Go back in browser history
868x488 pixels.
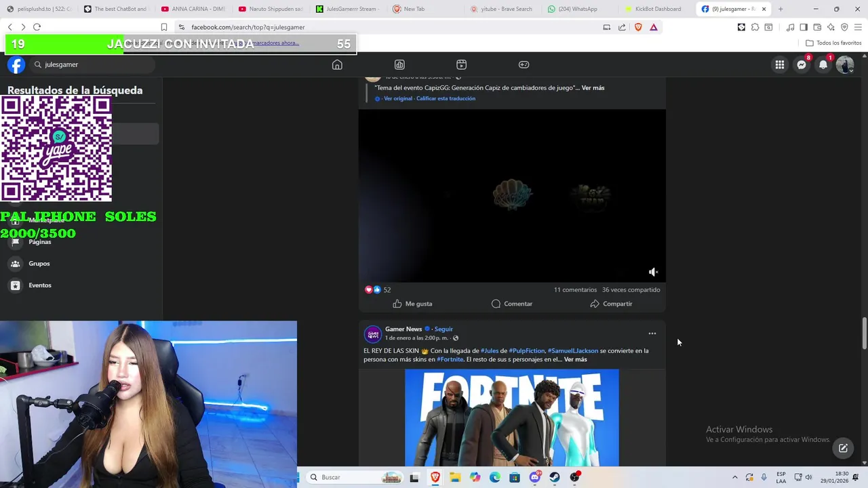pyautogui.click(x=9, y=27)
